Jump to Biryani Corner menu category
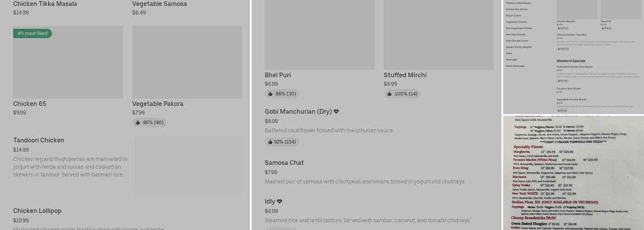This screenshot has width=644, height=230. [x=514, y=16]
